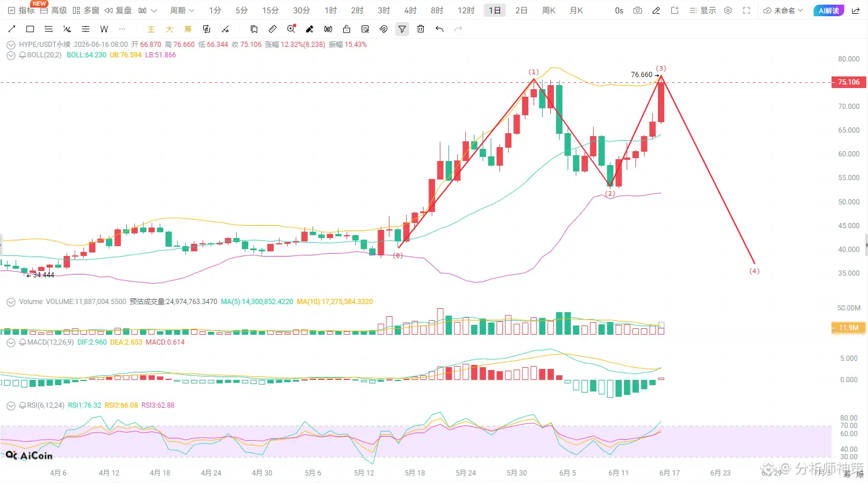Click the DIF:2.960 value text
The height and width of the screenshot is (483, 868).
point(92,342)
